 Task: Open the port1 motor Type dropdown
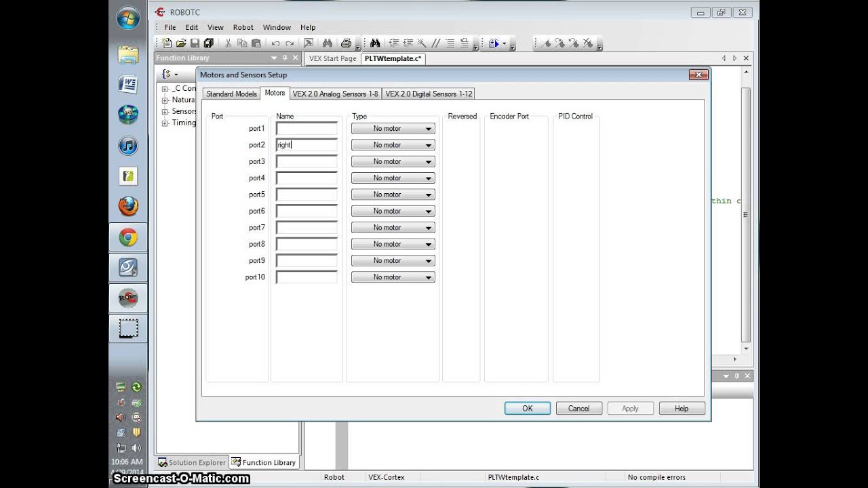393,128
